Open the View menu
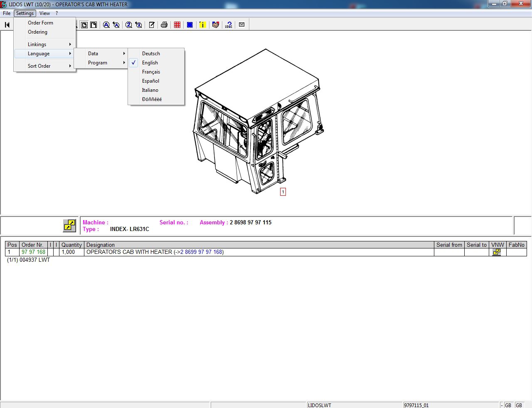Image resolution: width=532 pixels, height=408 pixels. pos(44,13)
